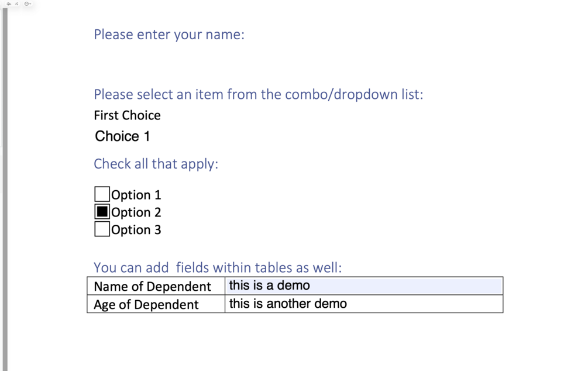
Task: Click the stamp icon in top-left toolbar
Action: point(9,4)
